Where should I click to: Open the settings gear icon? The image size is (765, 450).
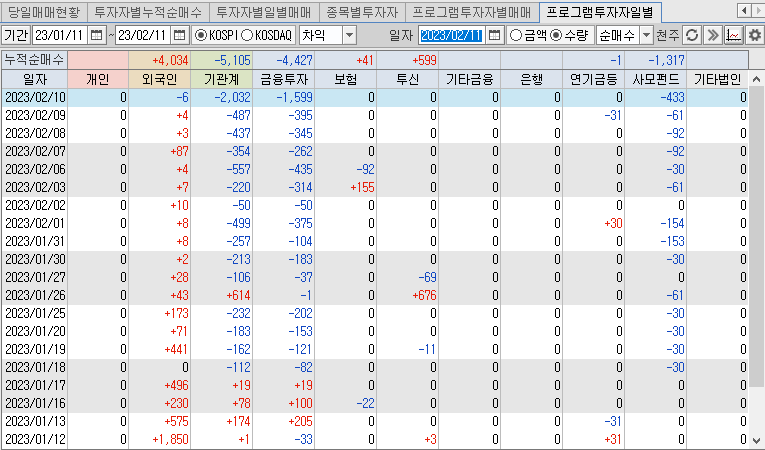[x=755, y=35]
